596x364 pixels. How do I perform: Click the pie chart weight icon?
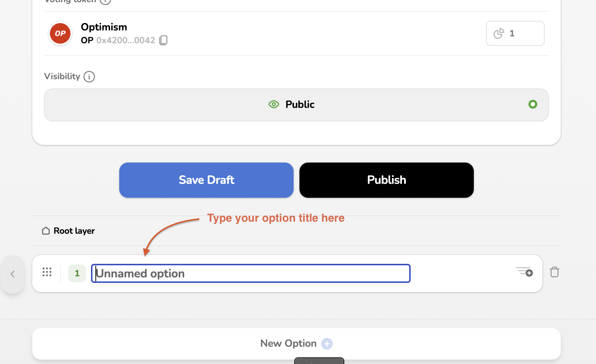499,33
